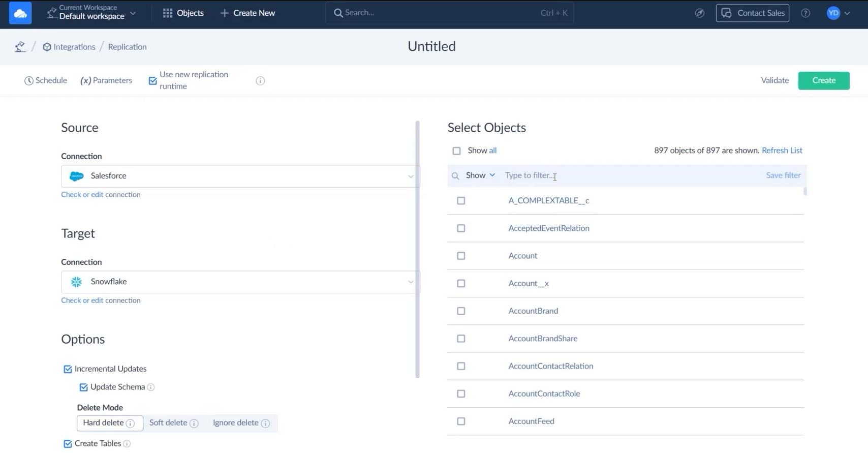Expand the Current Workspace selector
Viewport: 868px width, 453px height.
(91, 13)
